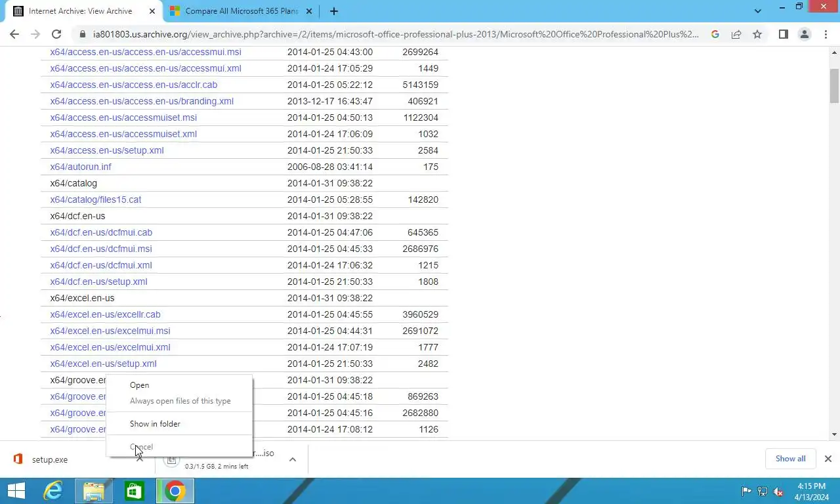Go back to the previous page
Screen dimensions: 840x504
pos(14,34)
